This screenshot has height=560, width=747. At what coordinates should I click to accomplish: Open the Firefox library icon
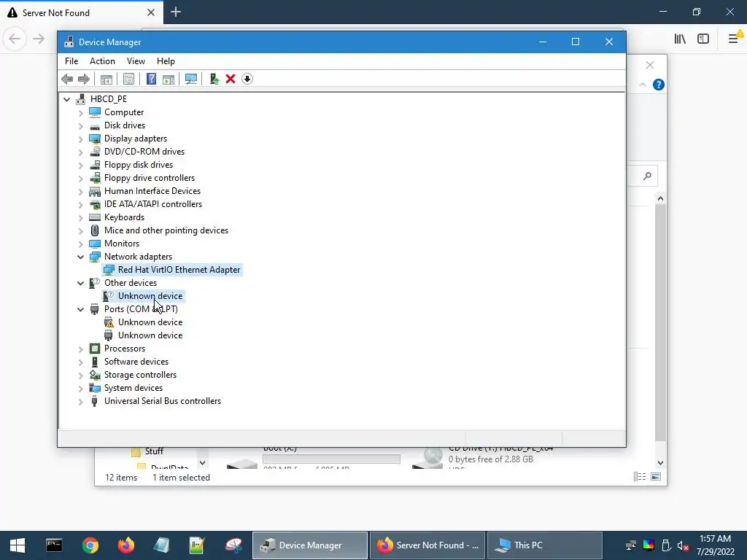point(680,39)
